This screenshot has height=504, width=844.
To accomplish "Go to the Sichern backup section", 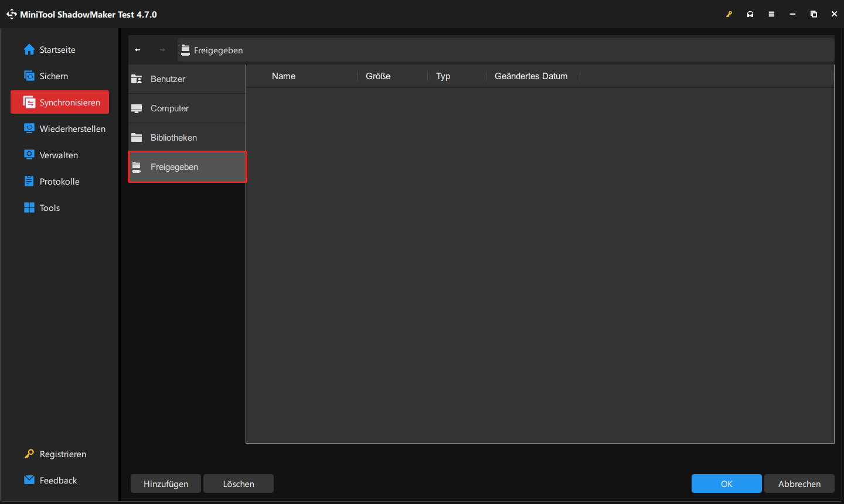I will (60, 76).
